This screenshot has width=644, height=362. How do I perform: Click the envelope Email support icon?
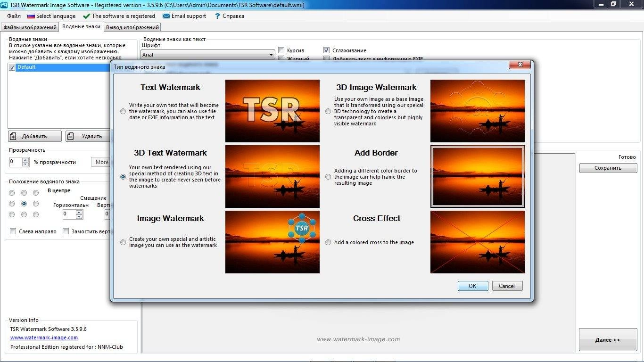[166, 16]
